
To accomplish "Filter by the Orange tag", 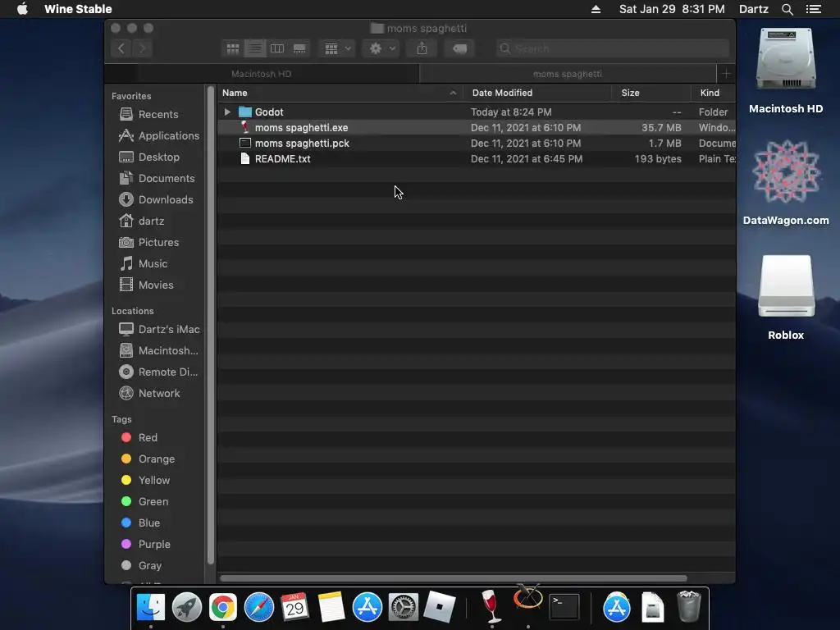I will coord(156,459).
